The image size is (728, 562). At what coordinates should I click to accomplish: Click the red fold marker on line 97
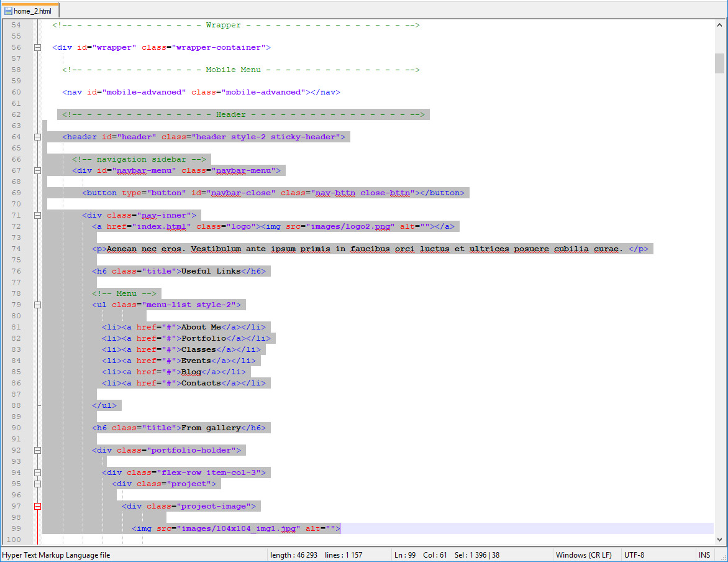click(38, 506)
